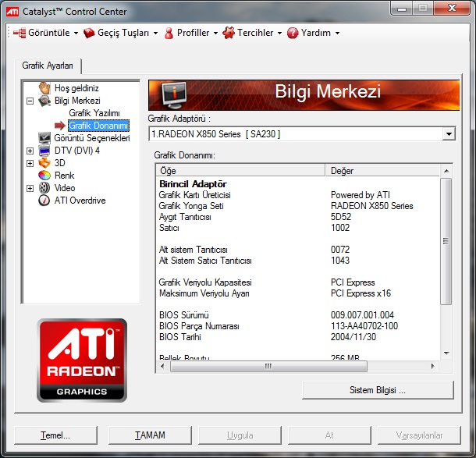Click the vertical scrollbar down arrow
The height and width of the screenshot is (458, 476).
click(x=446, y=353)
